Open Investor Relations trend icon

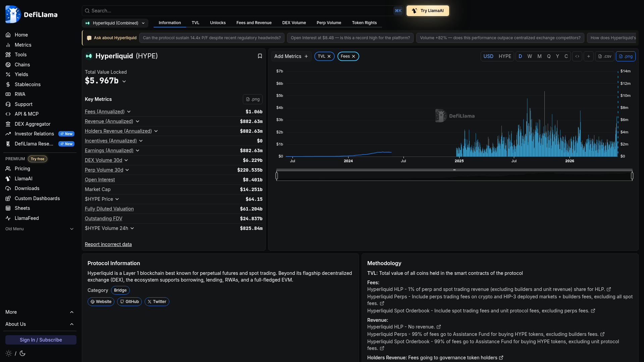click(8, 134)
